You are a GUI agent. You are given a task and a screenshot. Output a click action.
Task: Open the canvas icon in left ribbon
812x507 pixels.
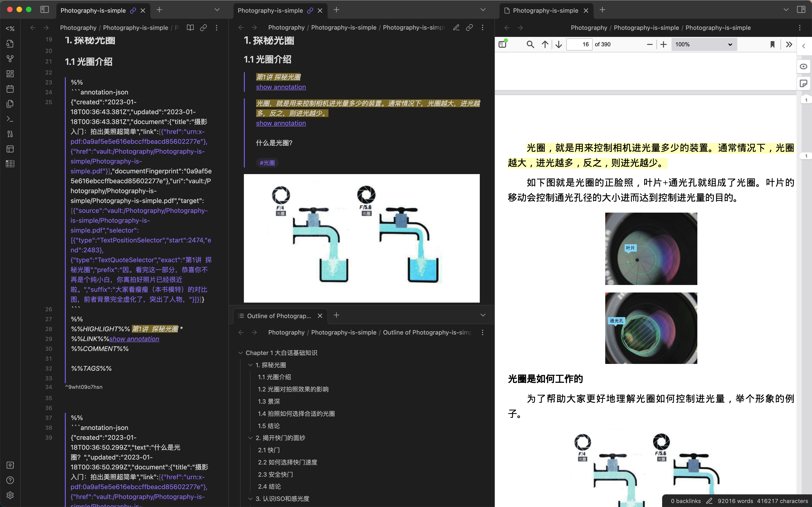(10, 74)
